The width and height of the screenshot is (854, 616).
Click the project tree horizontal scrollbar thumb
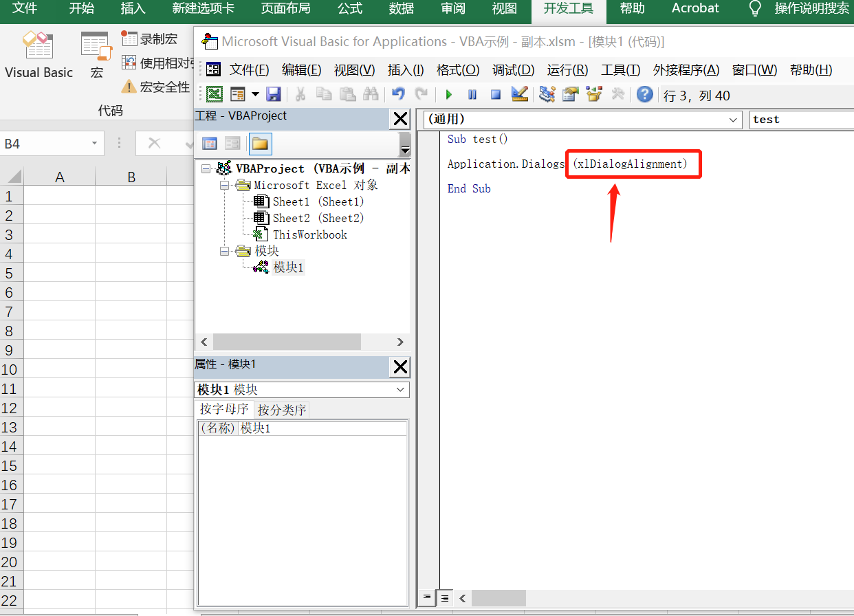tap(287, 342)
